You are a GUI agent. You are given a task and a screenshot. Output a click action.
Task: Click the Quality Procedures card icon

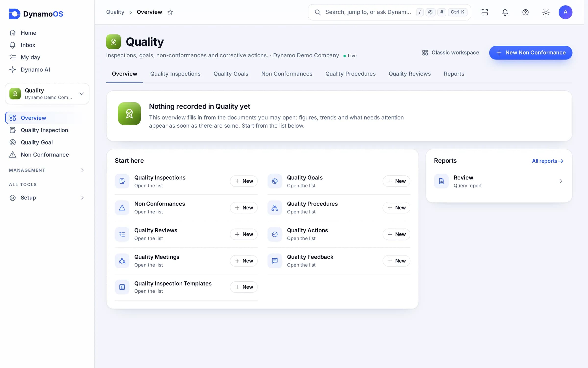[275, 208]
